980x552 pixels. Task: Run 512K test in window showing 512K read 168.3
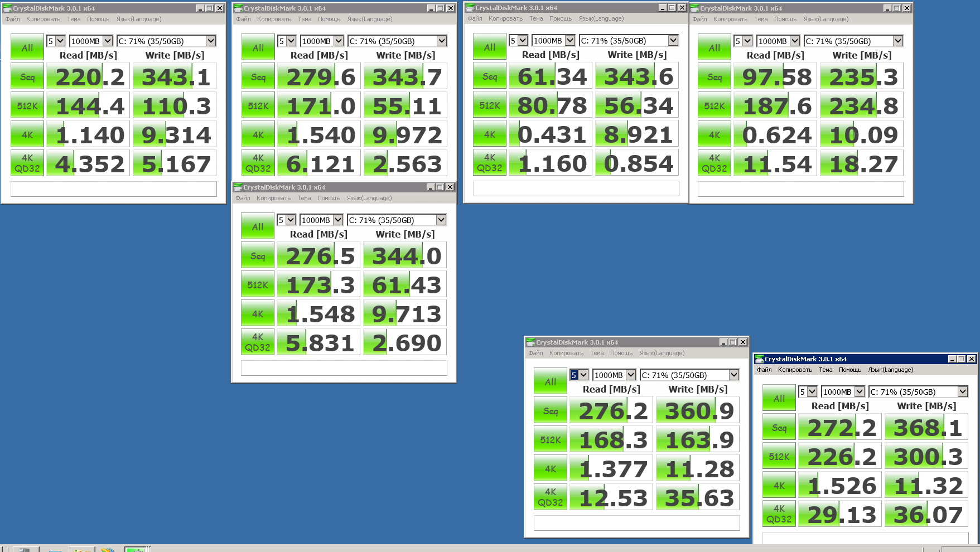[x=551, y=440]
